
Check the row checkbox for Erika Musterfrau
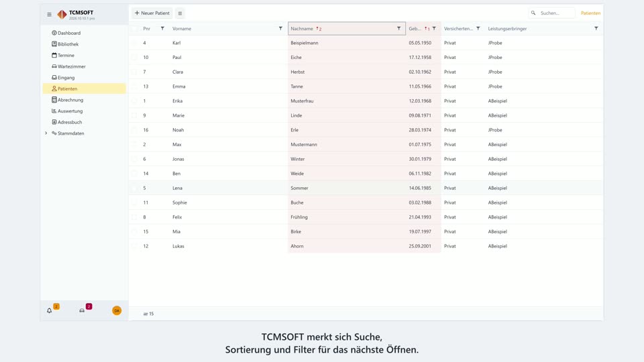coord(134,101)
